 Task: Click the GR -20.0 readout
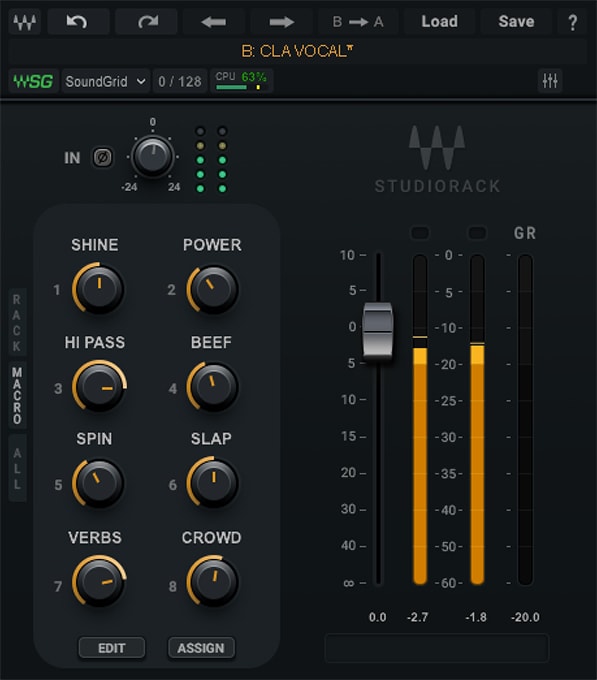[x=525, y=617]
